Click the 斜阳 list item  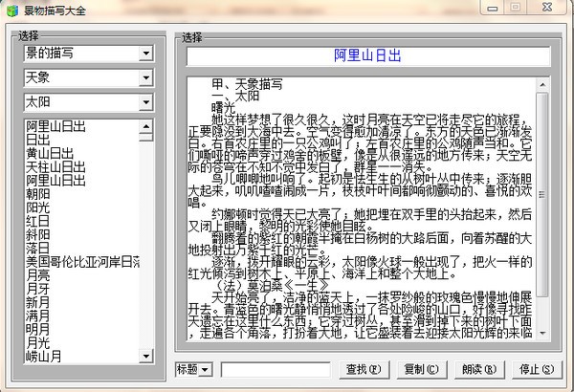38,233
